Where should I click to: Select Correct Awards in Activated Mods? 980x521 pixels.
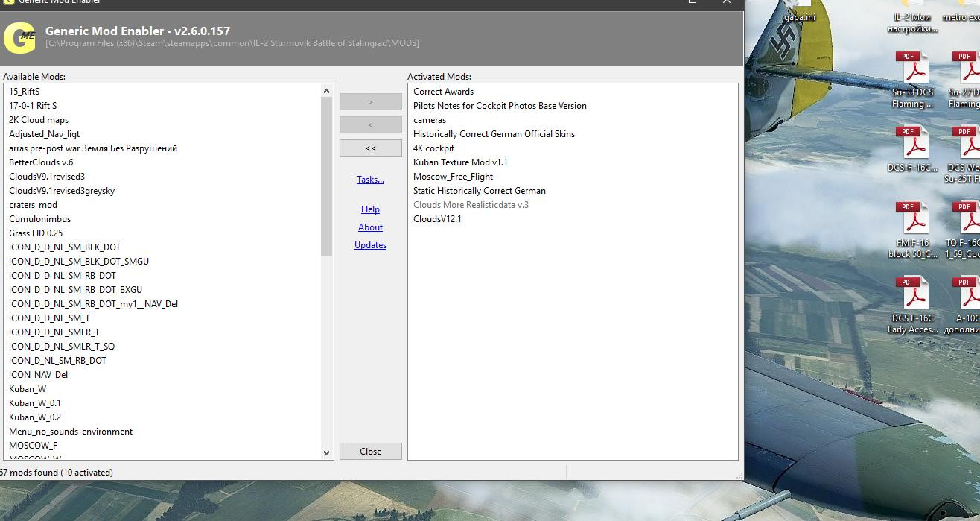[x=443, y=92]
